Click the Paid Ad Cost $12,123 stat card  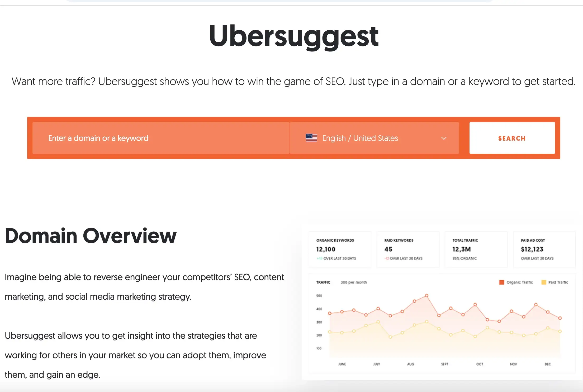coord(544,249)
